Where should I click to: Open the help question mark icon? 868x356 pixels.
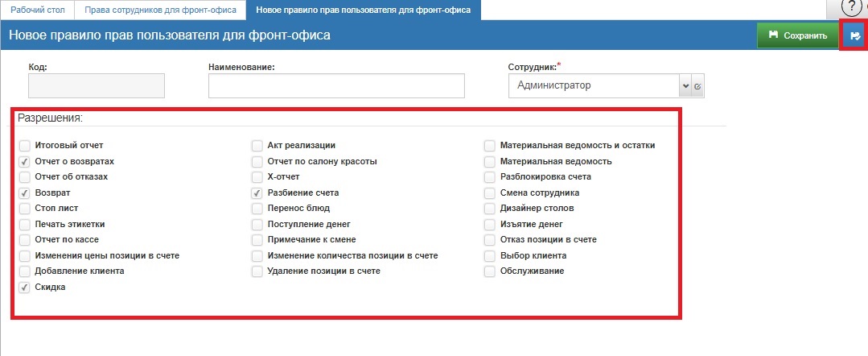coord(851,7)
